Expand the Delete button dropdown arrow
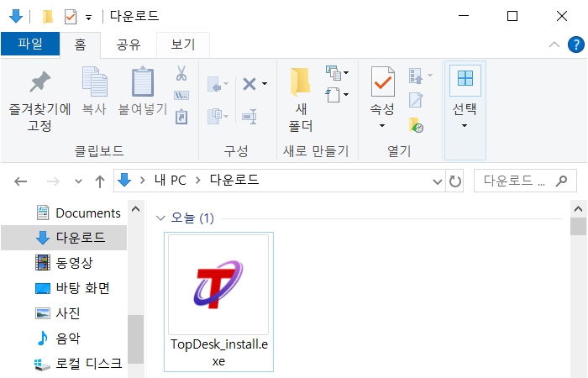Image resolution: width=588 pixels, height=378 pixels. 265,84
